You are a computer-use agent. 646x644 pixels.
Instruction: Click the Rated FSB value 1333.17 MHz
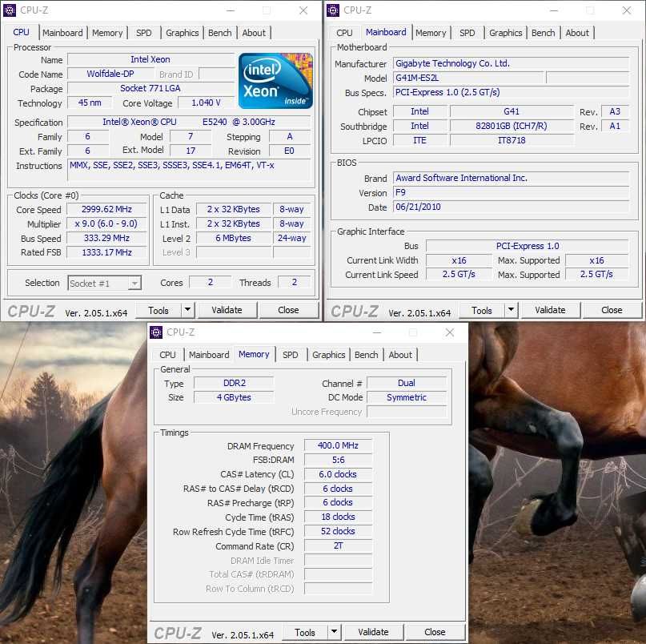coord(106,252)
